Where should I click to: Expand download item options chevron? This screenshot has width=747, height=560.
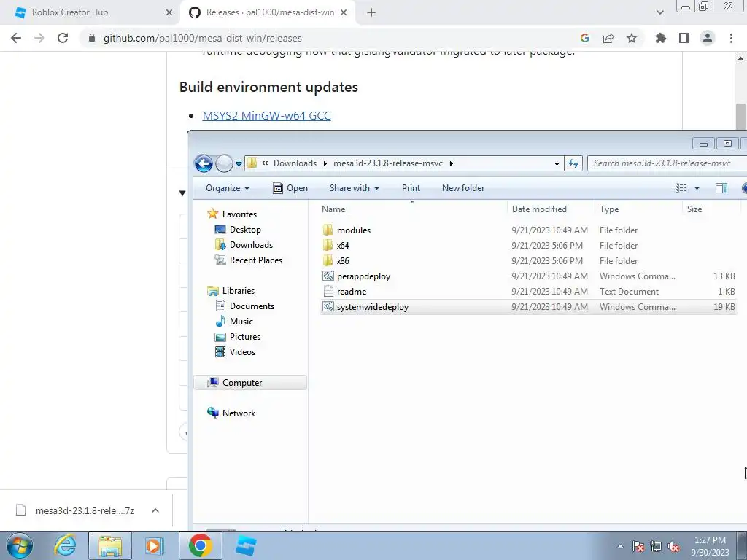[x=155, y=510]
